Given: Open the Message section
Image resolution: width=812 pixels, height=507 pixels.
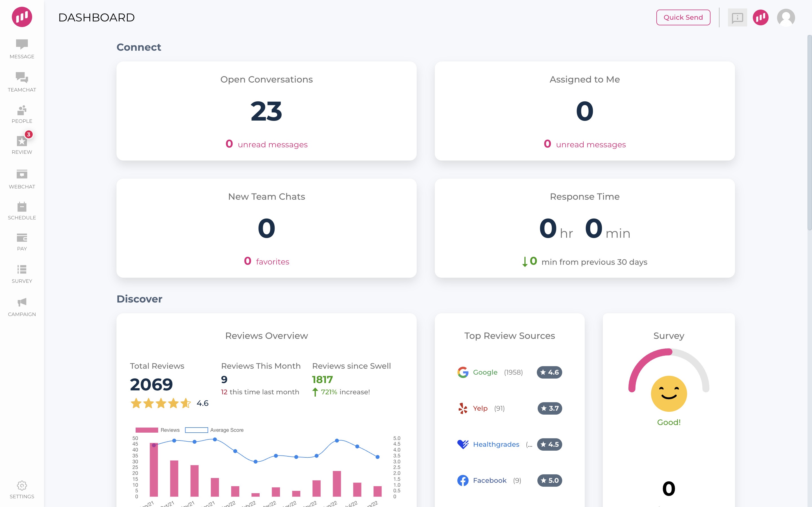Looking at the screenshot, I should 22,48.
